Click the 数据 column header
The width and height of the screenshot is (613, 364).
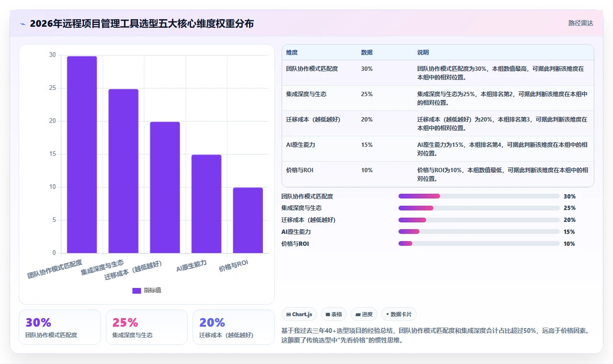click(367, 53)
